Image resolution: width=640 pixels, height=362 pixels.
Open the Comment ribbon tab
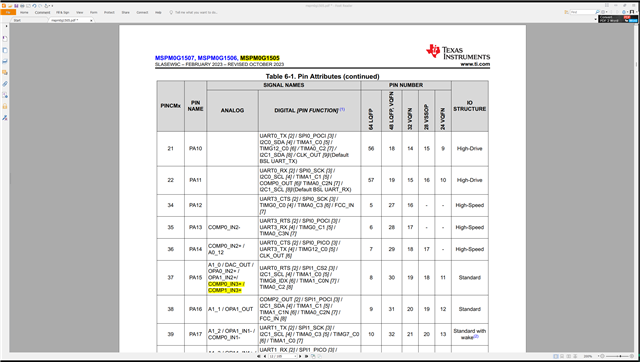42,12
